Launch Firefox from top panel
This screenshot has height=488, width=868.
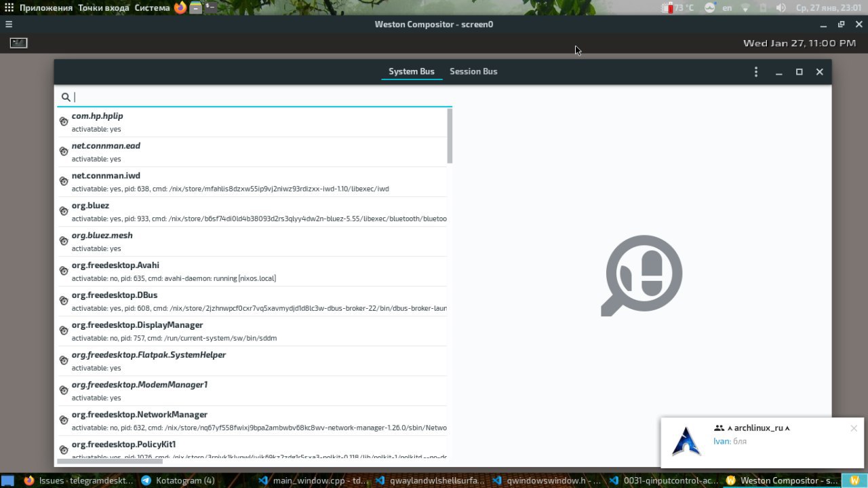pos(180,8)
